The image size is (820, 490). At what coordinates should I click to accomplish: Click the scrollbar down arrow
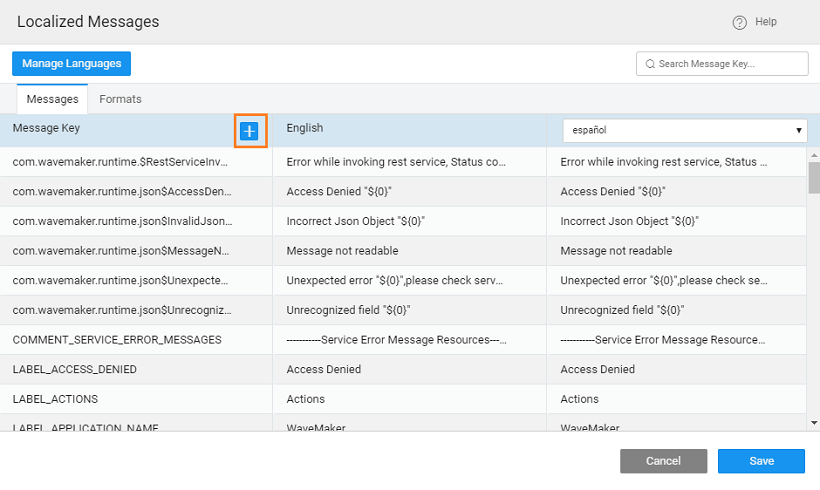click(x=813, y=424)
